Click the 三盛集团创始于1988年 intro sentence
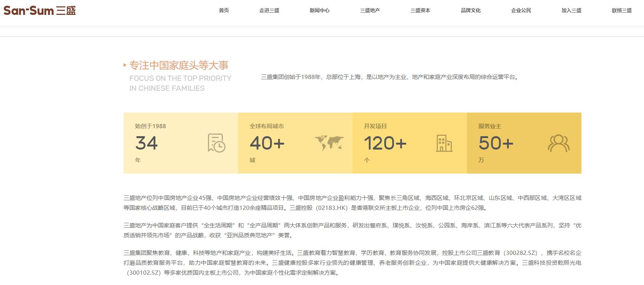 [390, 77]
